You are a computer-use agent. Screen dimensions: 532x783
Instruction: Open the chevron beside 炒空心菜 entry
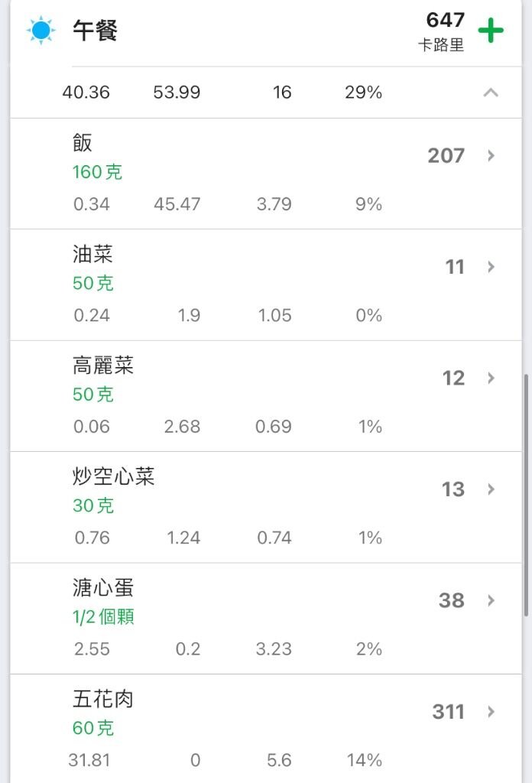tap(491, 489)
